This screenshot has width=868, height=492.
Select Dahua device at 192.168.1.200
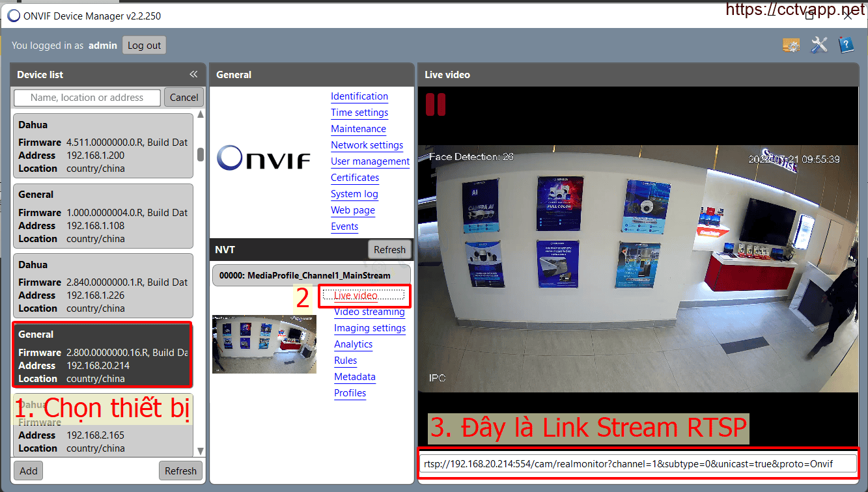(x=103, y=146)
